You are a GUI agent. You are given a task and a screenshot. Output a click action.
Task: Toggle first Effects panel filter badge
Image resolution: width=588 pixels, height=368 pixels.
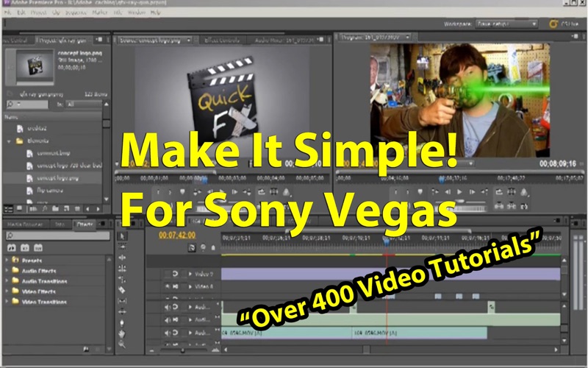click(12, 248)
